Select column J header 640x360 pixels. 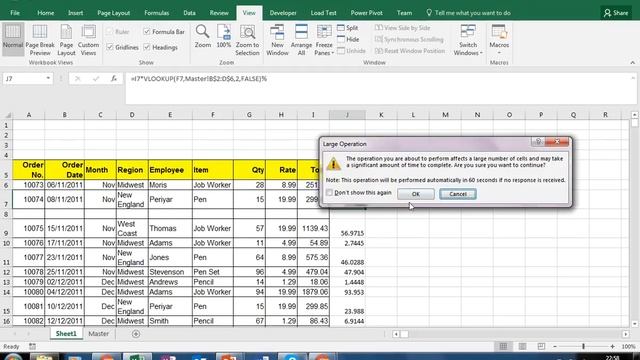[347, 115]
